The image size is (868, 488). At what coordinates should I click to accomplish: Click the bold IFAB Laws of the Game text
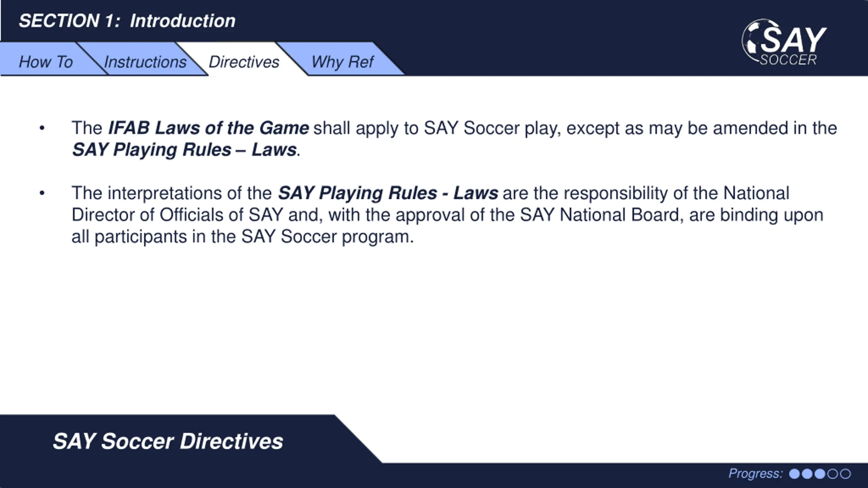coord(209,128)
